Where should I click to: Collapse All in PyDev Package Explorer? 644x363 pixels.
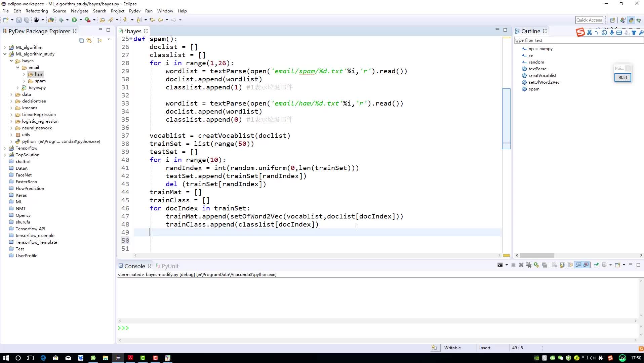tap(81, 40)
